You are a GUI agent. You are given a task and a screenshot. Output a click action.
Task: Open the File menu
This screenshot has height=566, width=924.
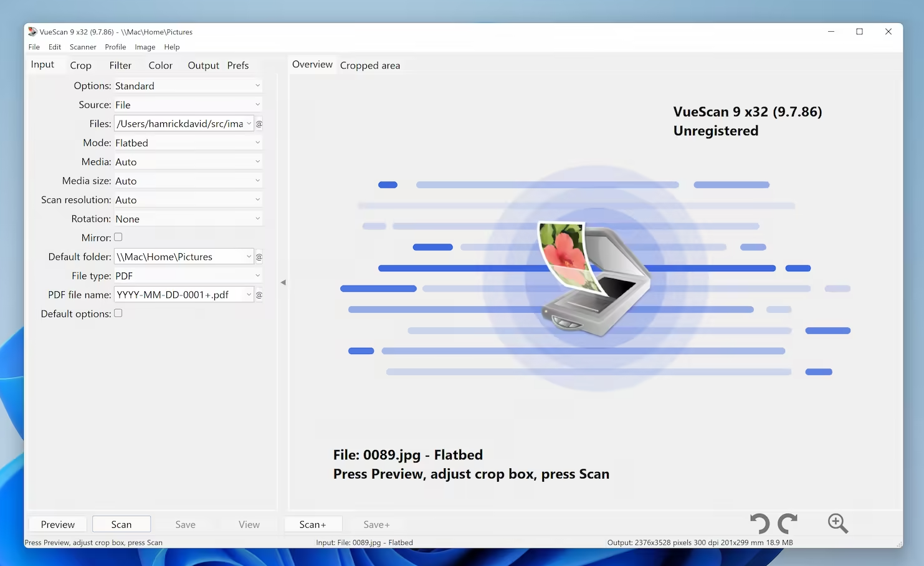click(x=34, y=47)
